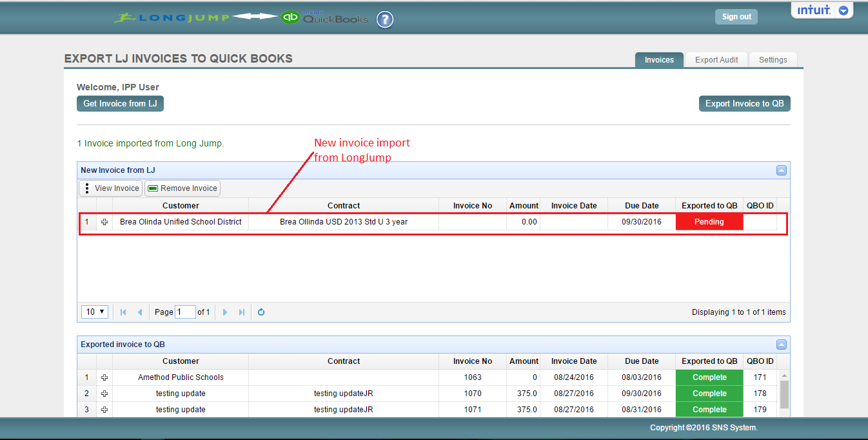Expand the Brea Olinda invoice row
Screen dimensions: 868x440
(104, 222)
